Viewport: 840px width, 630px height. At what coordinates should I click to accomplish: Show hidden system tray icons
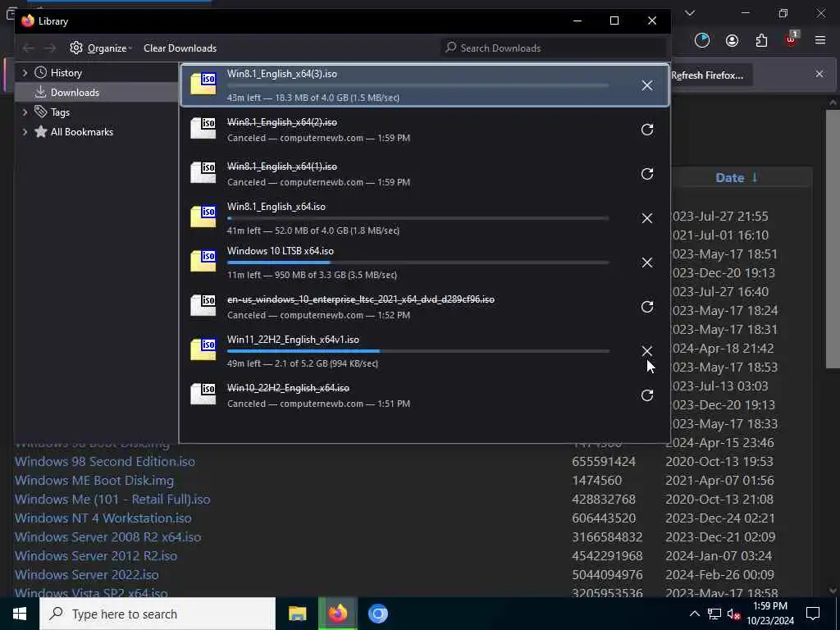[694, 614]
